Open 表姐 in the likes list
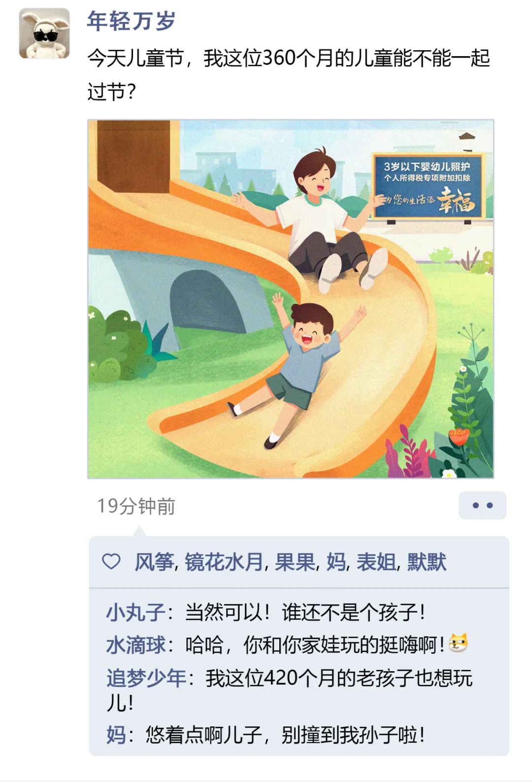The image size is (532, 783). pos(376,562)
